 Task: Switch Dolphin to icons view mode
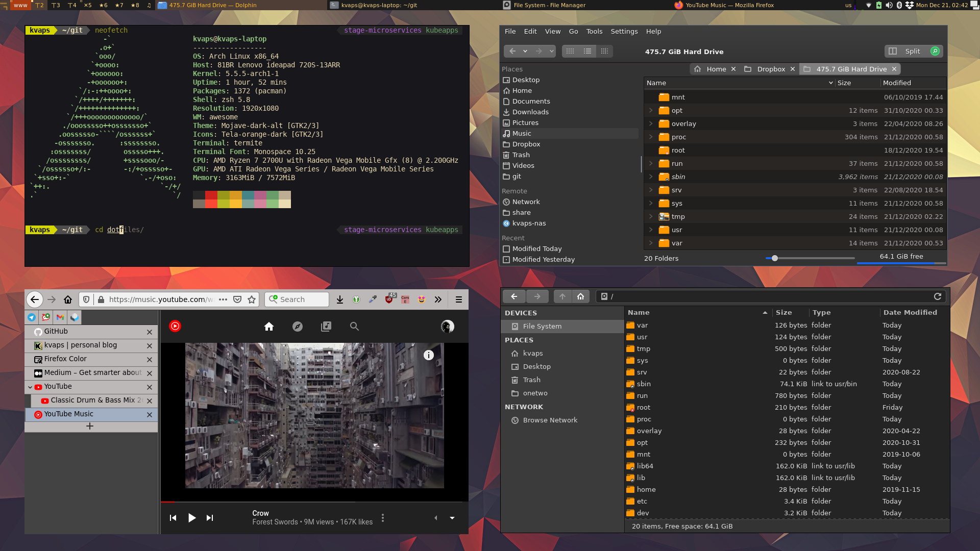(x=570, y=51)
